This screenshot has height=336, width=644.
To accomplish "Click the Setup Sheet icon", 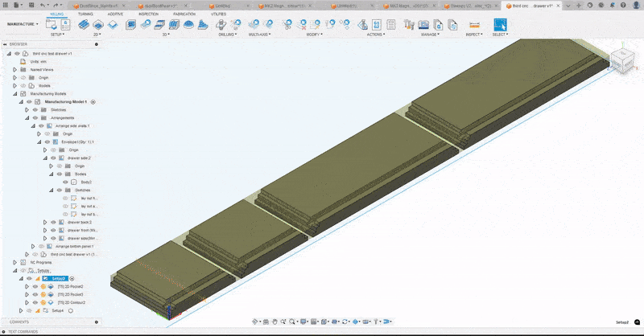I will tap(391, 25).
